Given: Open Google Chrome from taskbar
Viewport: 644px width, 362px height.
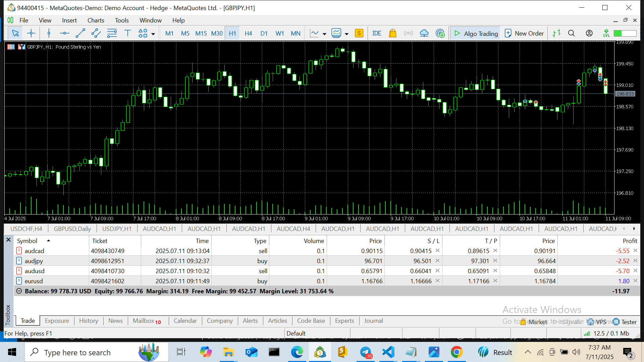Looking at the screenshot, I should point(457,352).
